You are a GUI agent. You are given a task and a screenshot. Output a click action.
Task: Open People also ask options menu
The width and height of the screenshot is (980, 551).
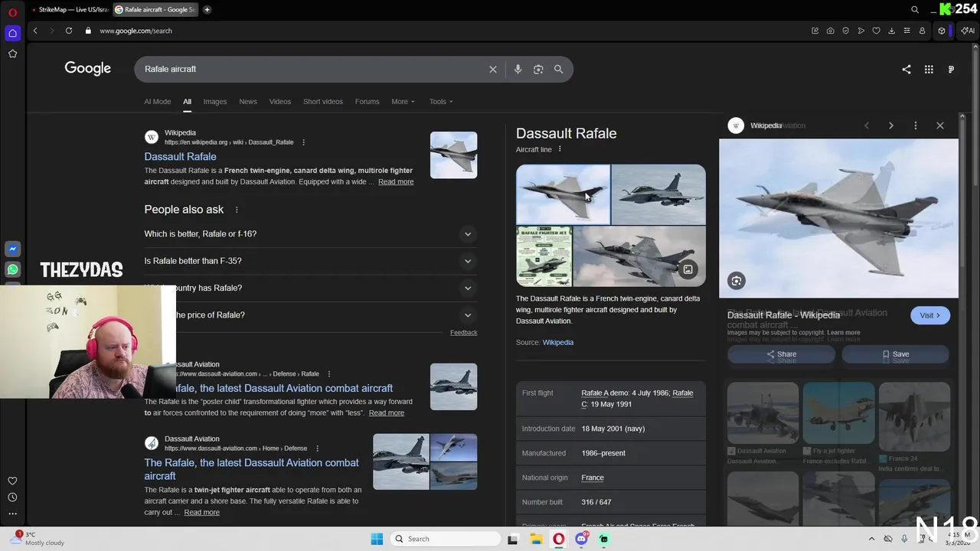(237, 210)
